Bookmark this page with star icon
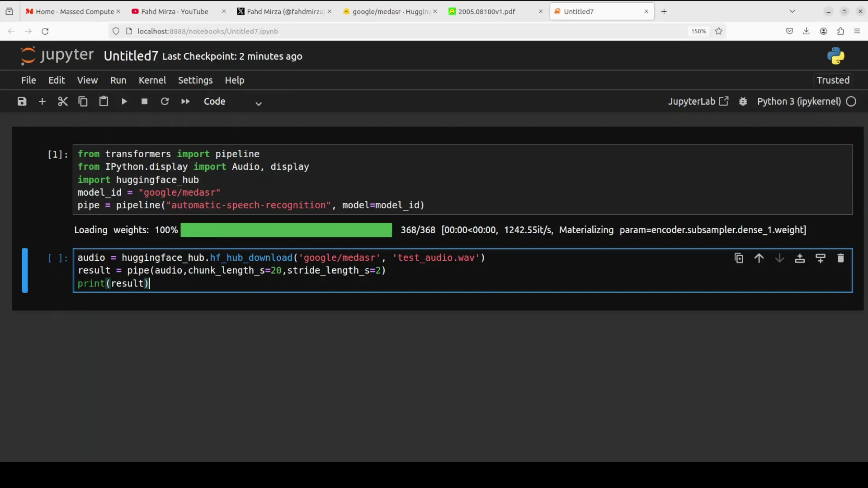The height and width of the screenshot is (488, 868). tap(719, 31)
